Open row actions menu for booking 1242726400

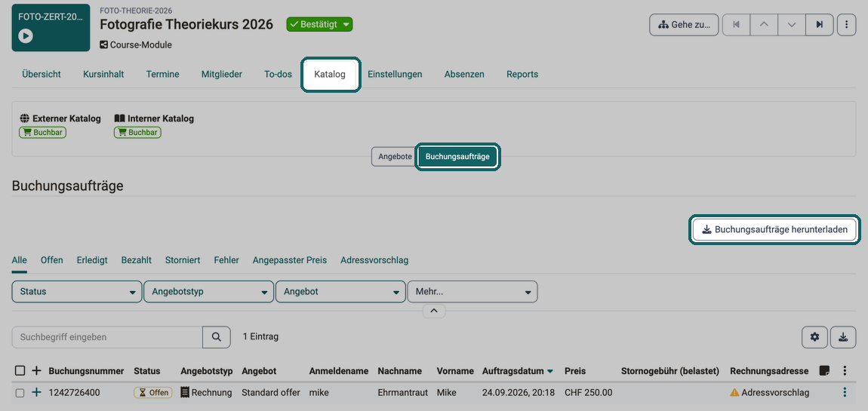click(845, 393)
